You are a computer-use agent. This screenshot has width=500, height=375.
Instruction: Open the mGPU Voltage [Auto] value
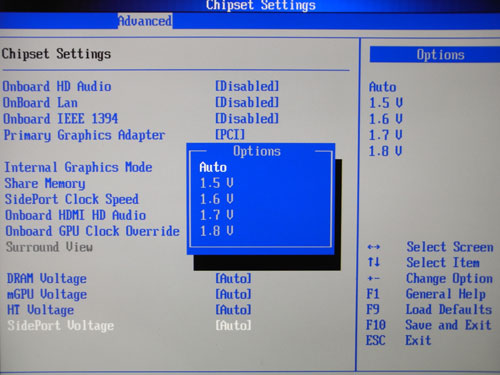233,294
